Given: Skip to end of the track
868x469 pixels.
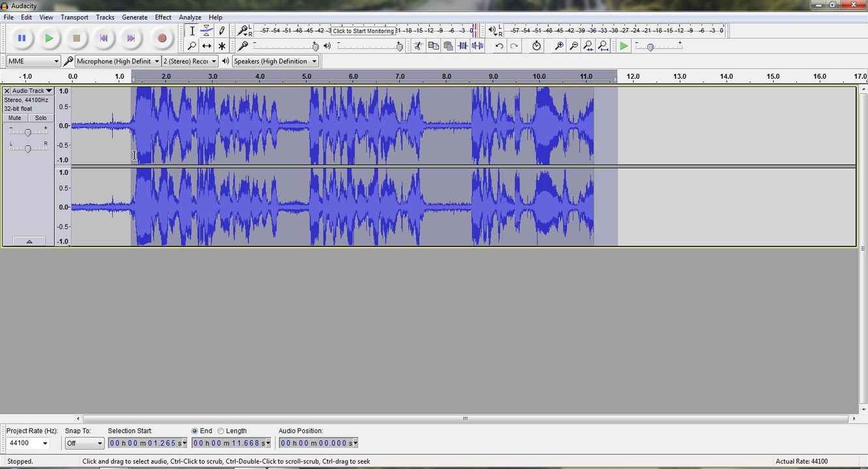Looking at the screenshot, I should pos(131,38).
